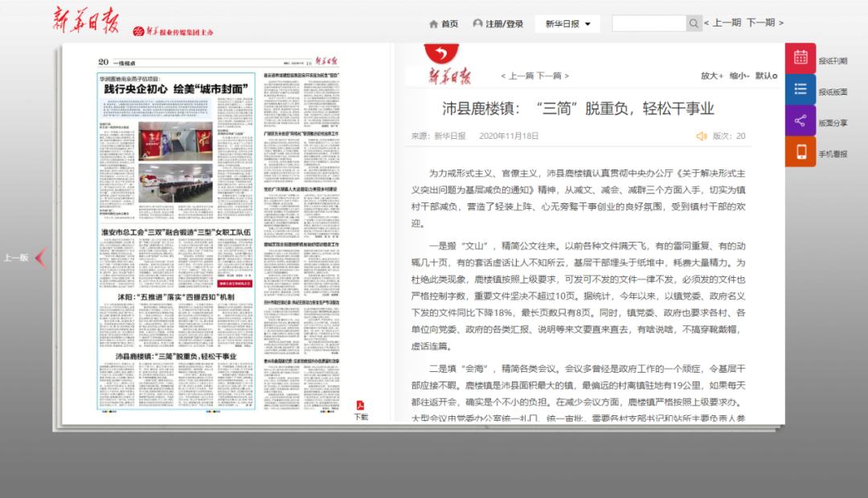Open the orange 手机看报 phone icon

(x=800, y=152)
